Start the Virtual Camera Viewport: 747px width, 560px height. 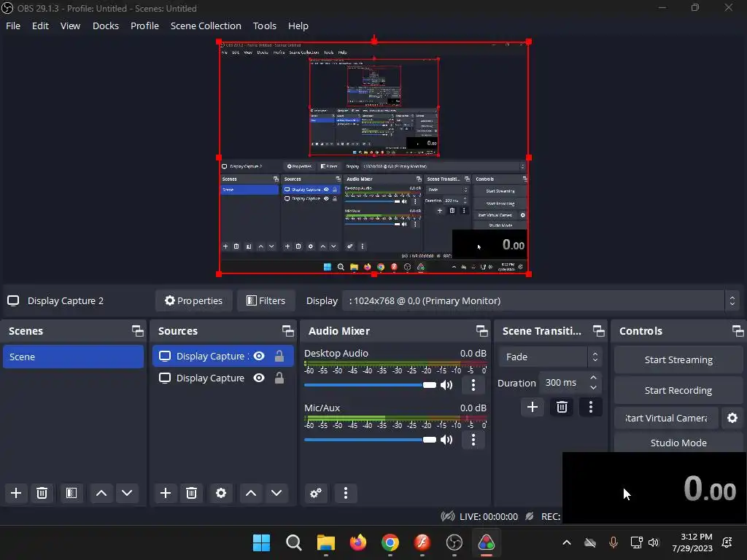pyautogui.click(x=666, y=418)
